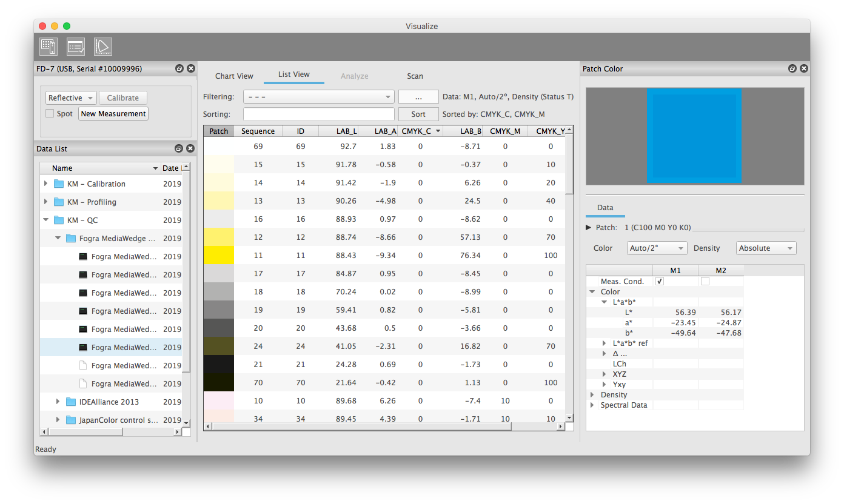Open the chart measurement toolbar icon
Screen dimensions: 844x504
(49, 47)
